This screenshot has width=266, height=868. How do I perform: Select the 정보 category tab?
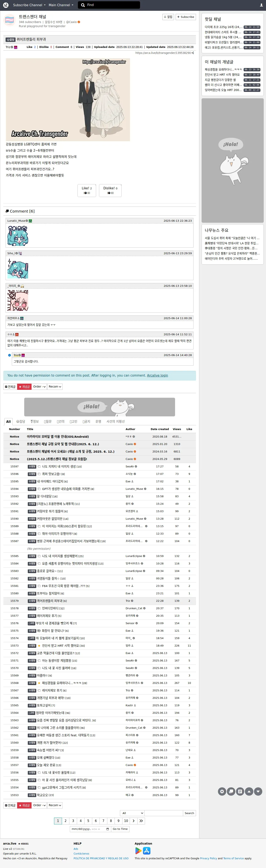click(34, 422)
